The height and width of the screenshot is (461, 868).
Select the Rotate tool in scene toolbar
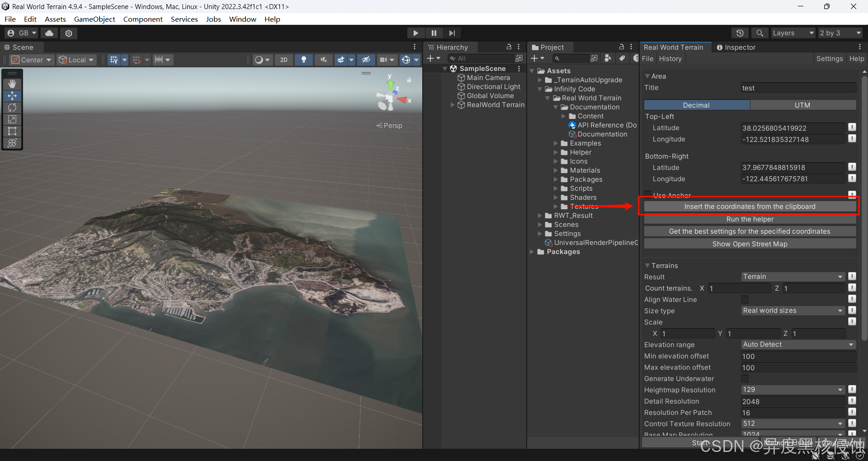(x=12, y=108)
